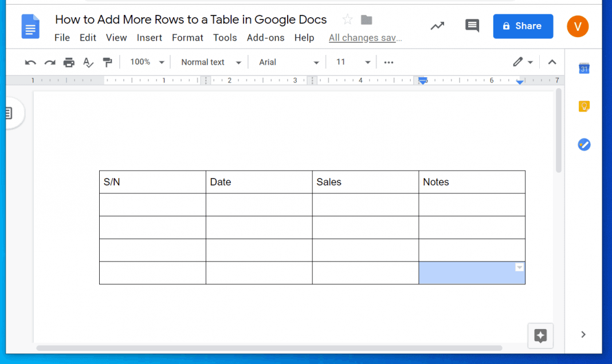The height and width of the screenshot is (364, 612).
Task: Open the Google Calendar side panel
Action: click(x=583, y=68)
